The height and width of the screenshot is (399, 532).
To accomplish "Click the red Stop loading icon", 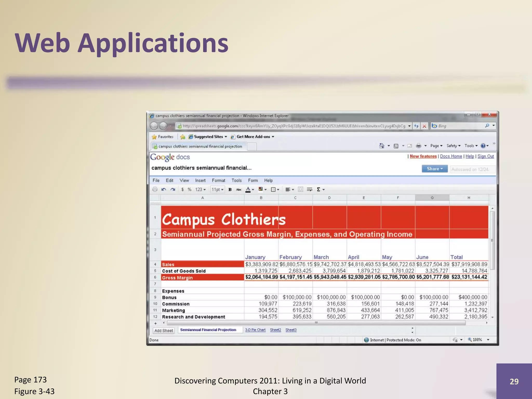I will [424, 126].
